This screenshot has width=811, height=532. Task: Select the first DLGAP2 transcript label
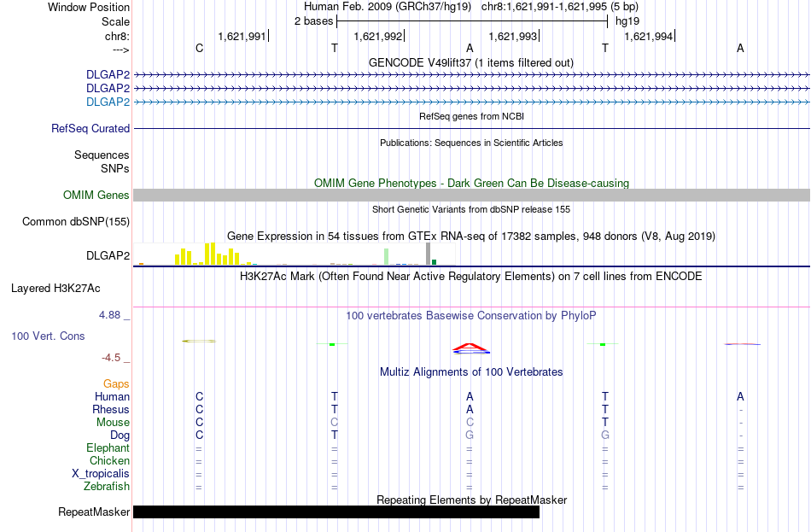pos(108,74)
